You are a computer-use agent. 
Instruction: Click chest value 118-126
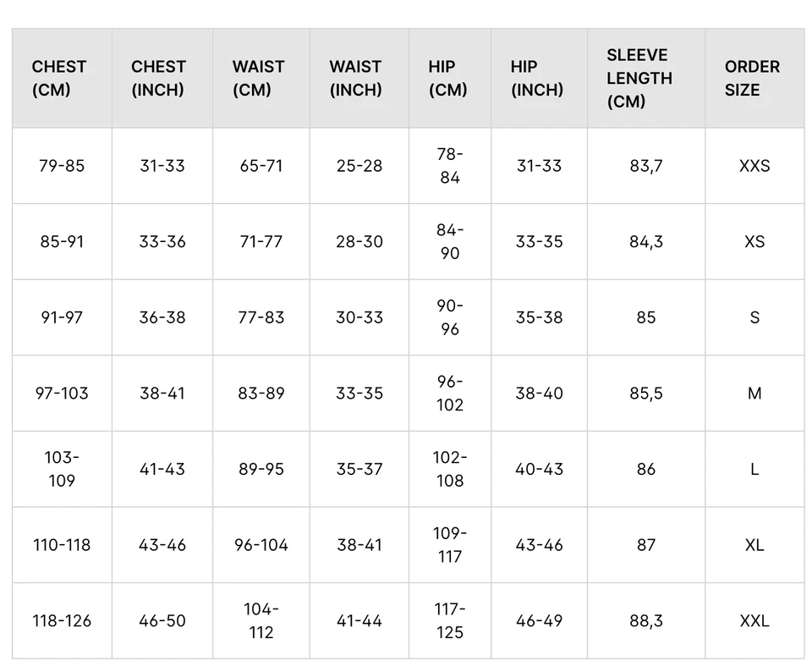[x=62, y=620]
